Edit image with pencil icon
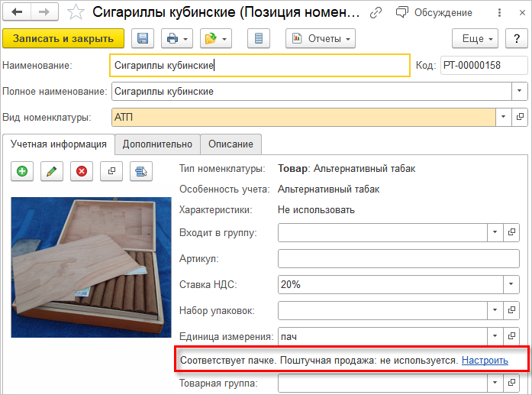This screenshot has width=532, height=395. [52, 171]
